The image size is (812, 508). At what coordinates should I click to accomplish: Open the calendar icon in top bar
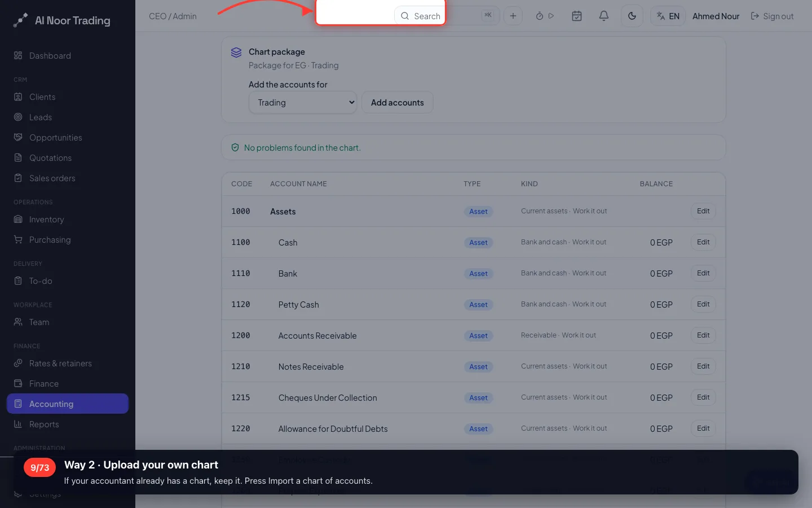(576, 16)
